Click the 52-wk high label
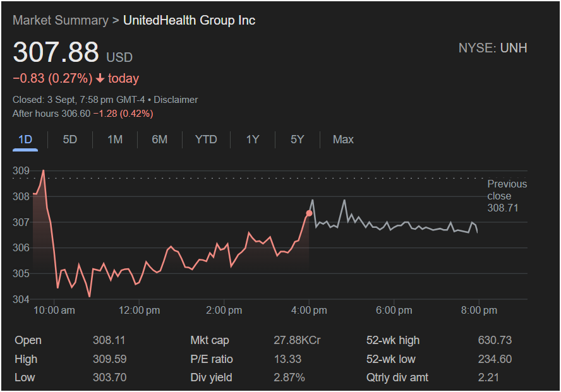561x392 pixels. pyautogui.click(x=393, y=340)
